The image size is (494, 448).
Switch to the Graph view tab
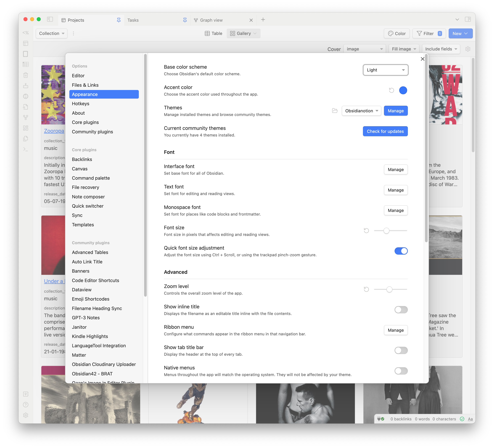[211, 20]
